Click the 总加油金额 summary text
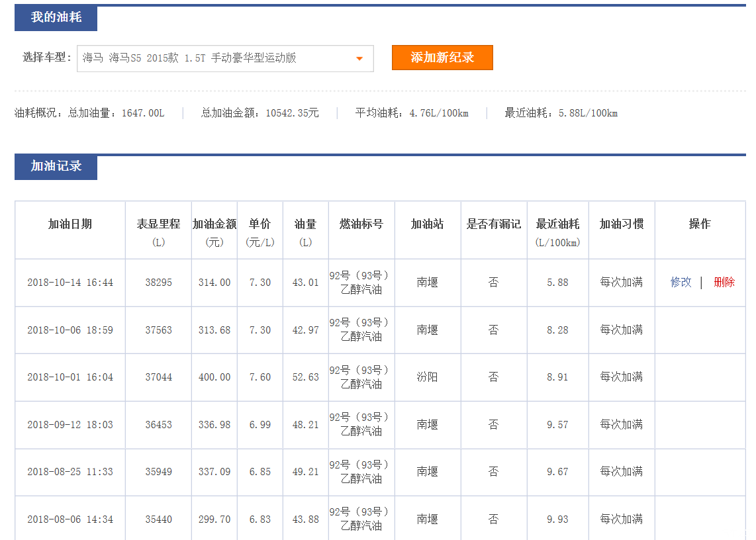756x540 pixels. [x=260, y=113]
